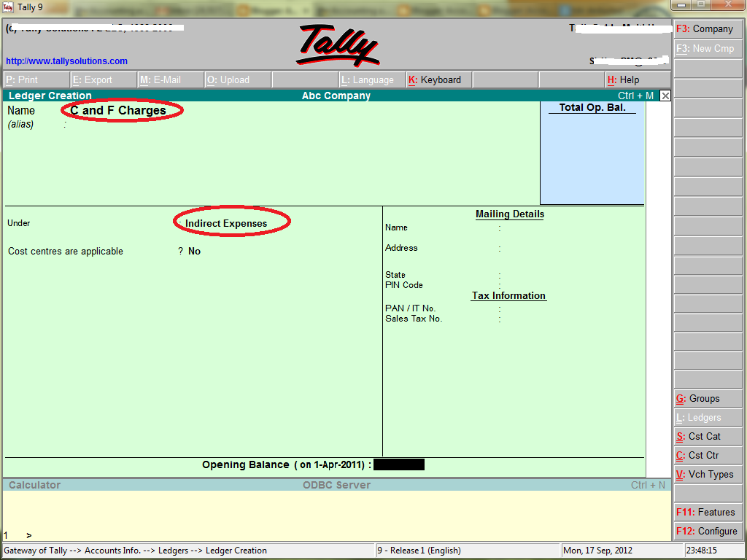Open the Keyboard option
The image size is (747, 560).
[x=438, y=79]
